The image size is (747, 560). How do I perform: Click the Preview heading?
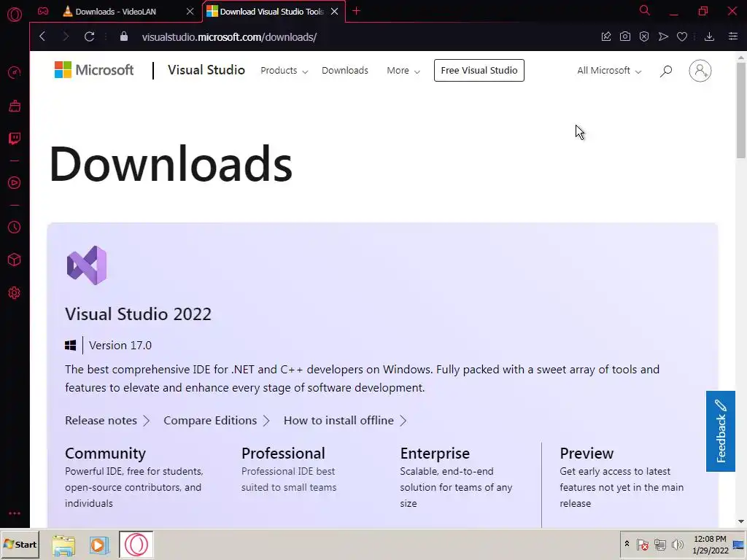tap(587, 454)
